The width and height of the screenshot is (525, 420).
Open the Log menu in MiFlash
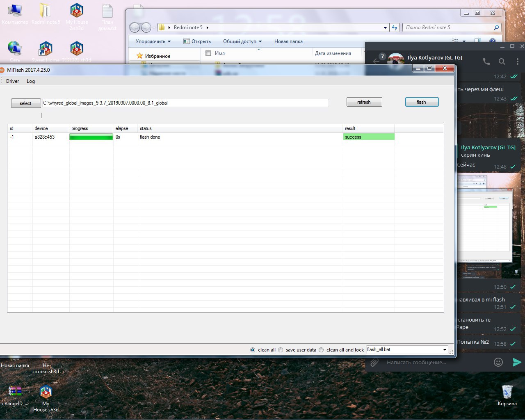click(31, 81)
